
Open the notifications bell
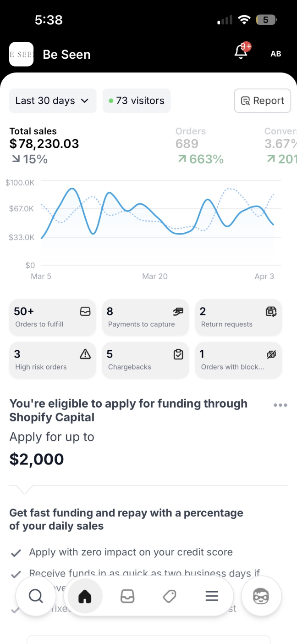242,51
